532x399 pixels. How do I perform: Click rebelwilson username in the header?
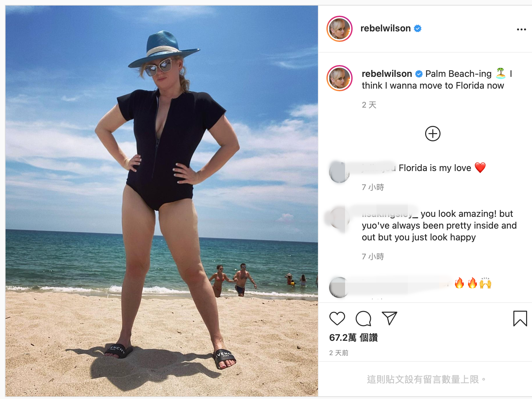386,28
